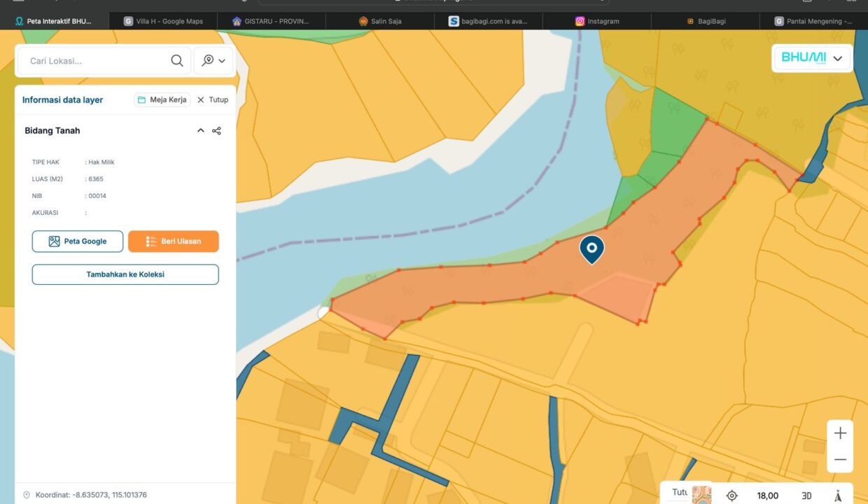Reset map orientation with north arrow
Screen dimensions: 868x504
[x=838, y=496]
